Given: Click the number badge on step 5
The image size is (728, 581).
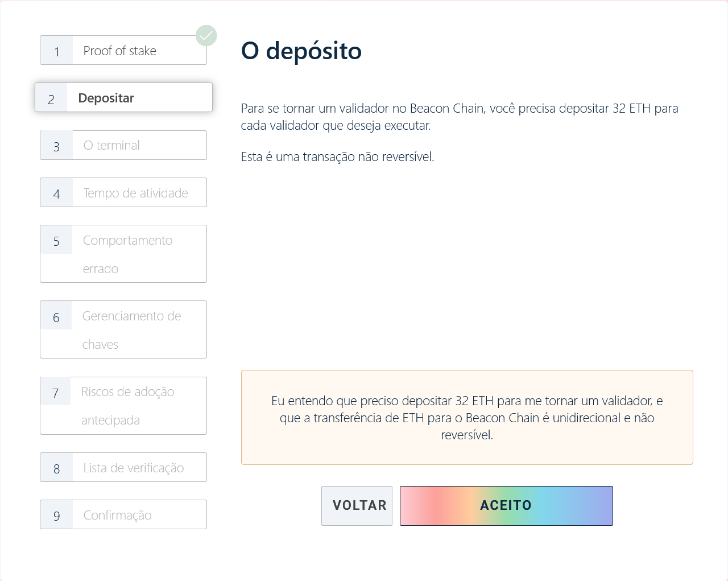Looking at the screenshot, I should click(x=56, y=240).
